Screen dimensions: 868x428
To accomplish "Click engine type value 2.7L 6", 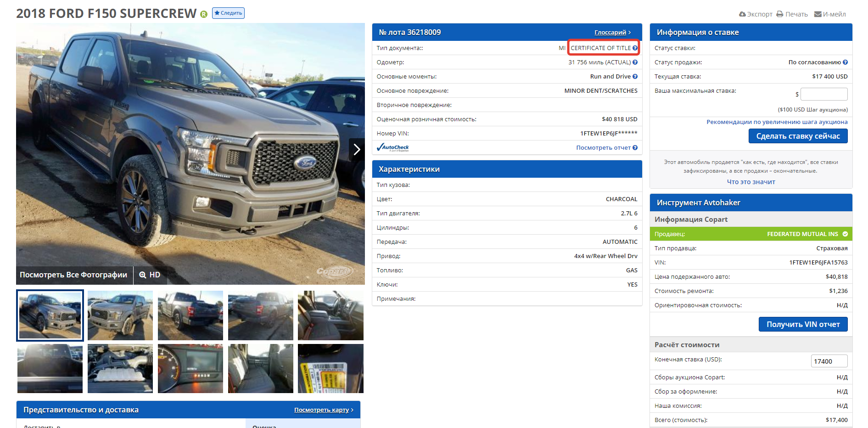I will tap(629, 213).
